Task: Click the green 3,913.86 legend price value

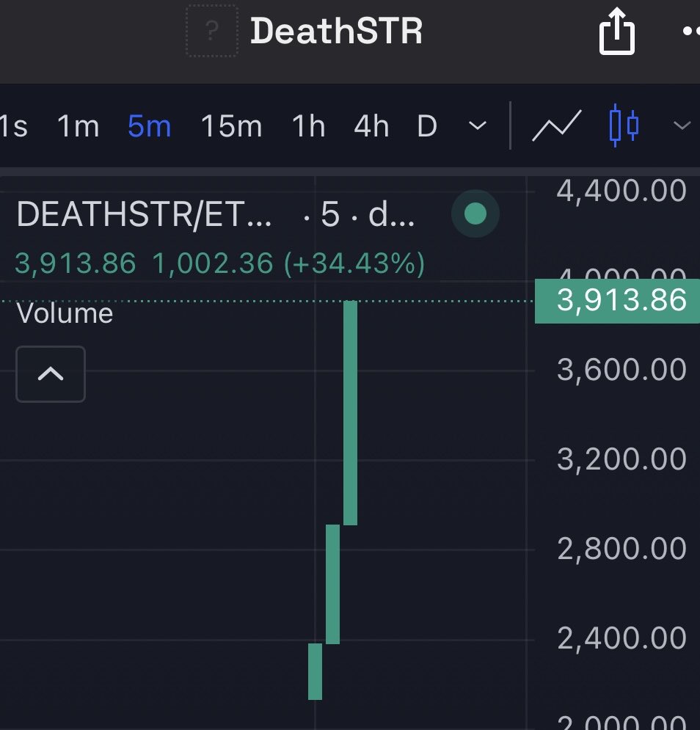Action: click(76, 263)
